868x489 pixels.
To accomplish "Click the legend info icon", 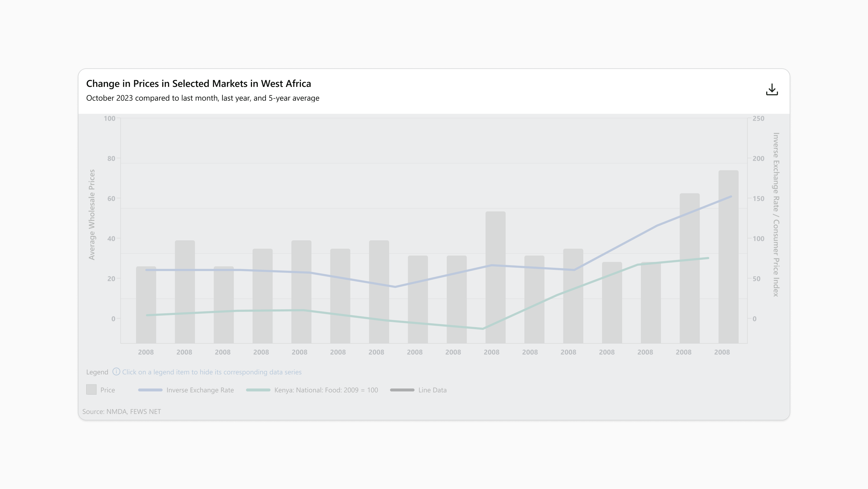I will tap(116, 372).
